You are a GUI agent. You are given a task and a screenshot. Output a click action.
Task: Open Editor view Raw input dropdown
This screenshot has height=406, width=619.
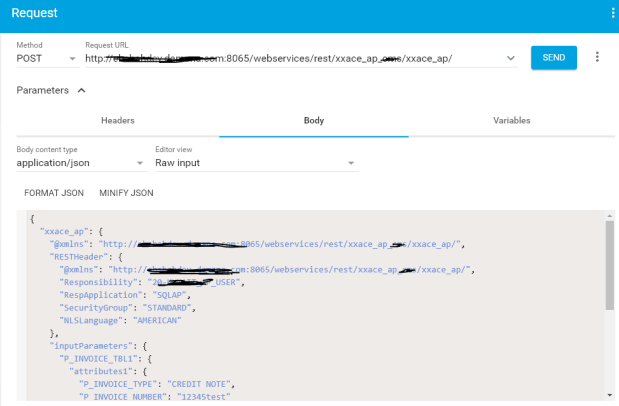tap(255, 163)
